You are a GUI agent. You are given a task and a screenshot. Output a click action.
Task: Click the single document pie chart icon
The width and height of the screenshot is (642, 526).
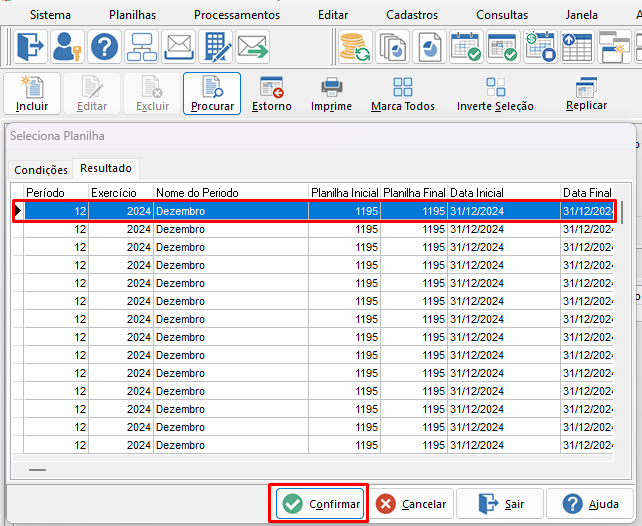(429, 46)
